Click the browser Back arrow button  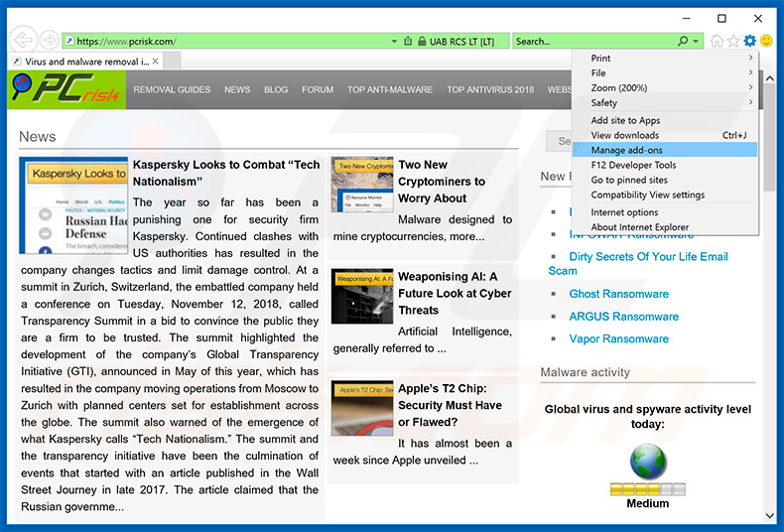(x=23, y=40)
